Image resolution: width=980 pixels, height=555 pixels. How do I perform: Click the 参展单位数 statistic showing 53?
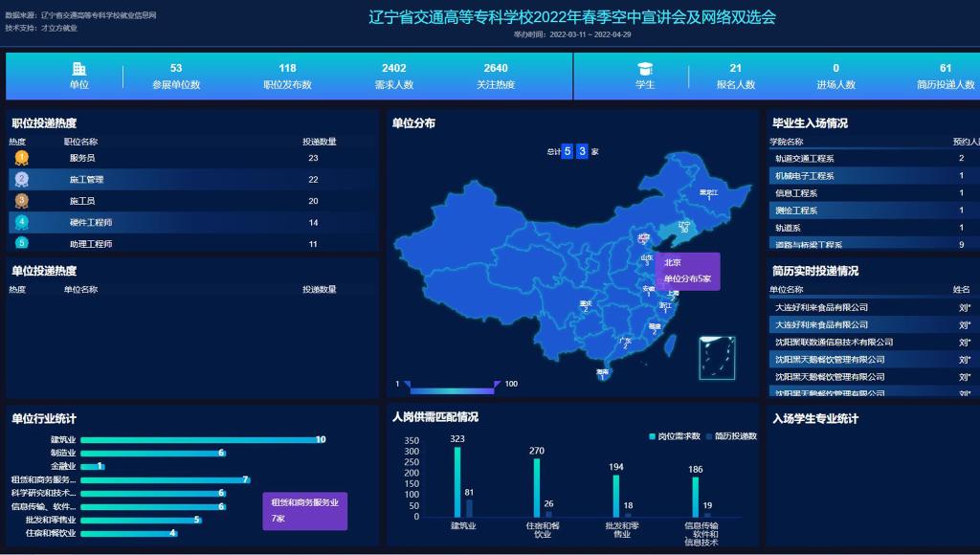click(x=176, y=76)
